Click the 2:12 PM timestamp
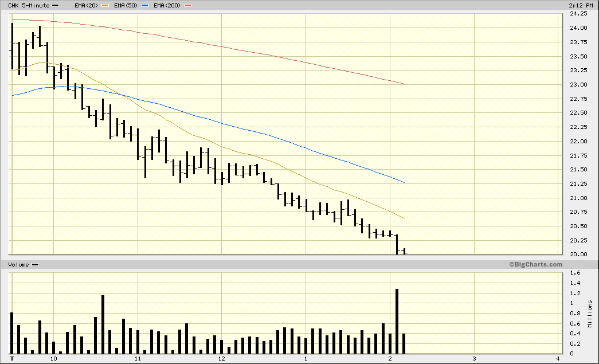Image resolution: width=599 pixels, height=364 pixels. click(581, 6)
